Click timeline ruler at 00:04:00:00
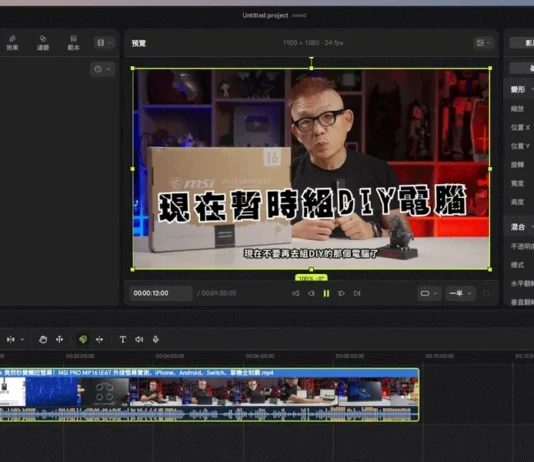 coord(170,356)
